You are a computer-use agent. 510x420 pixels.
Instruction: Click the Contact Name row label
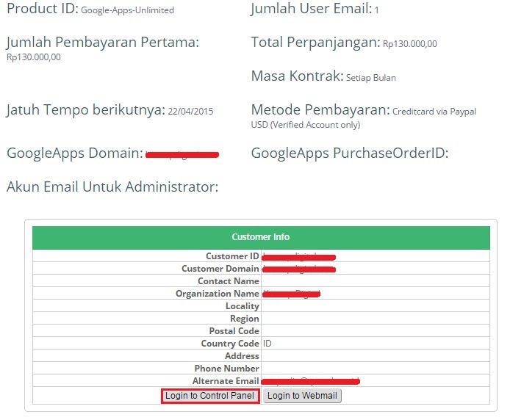[x=228, y=281]
